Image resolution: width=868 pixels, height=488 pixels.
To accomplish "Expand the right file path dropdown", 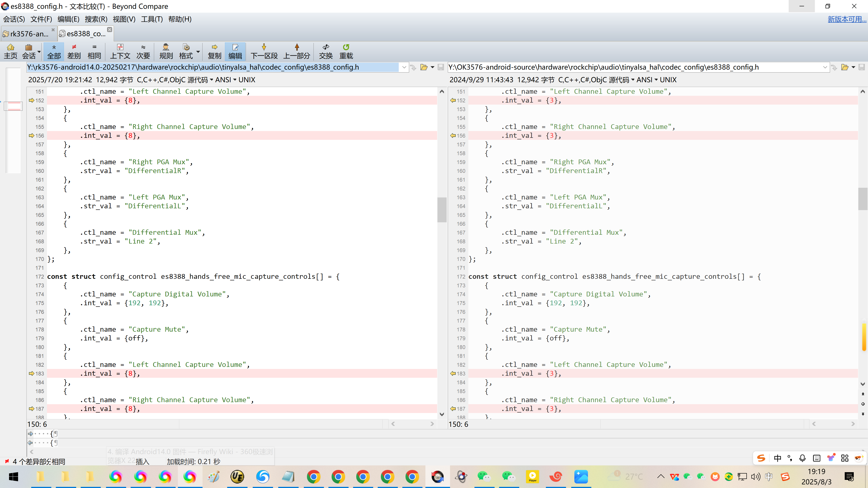I will [825, 67].
